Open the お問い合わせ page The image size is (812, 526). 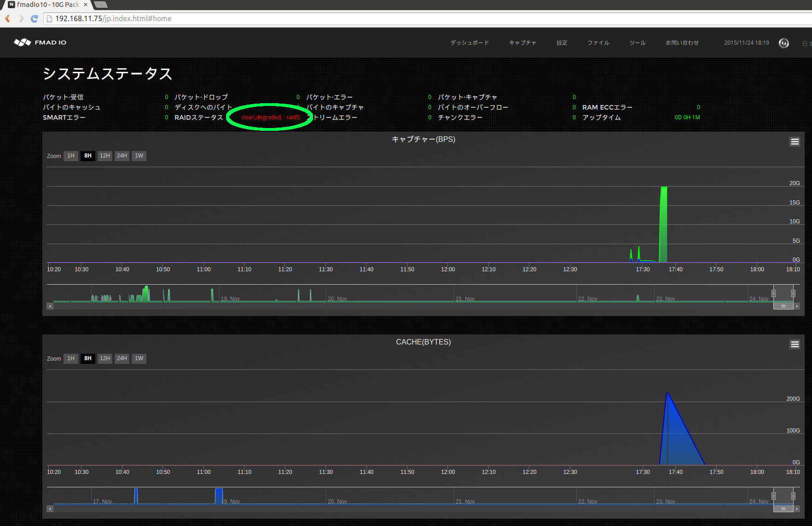tap(682, 43)
